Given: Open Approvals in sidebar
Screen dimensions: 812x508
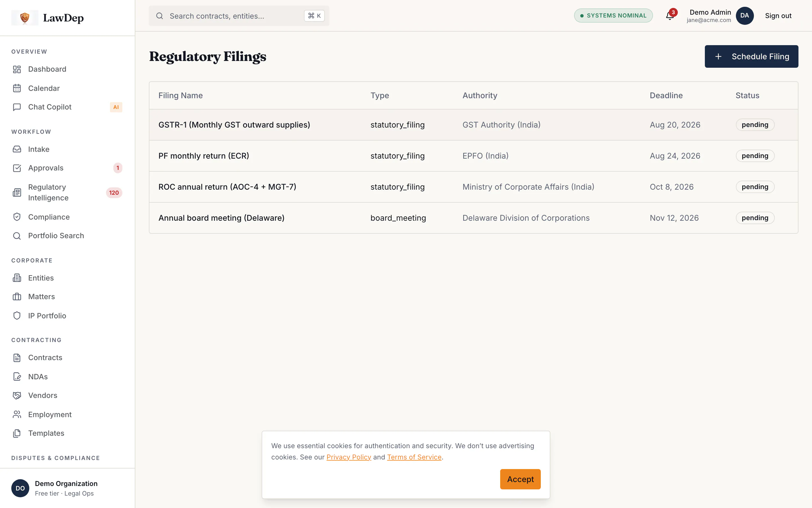Looking at the screenshot, I should click(x=67, y=168).
